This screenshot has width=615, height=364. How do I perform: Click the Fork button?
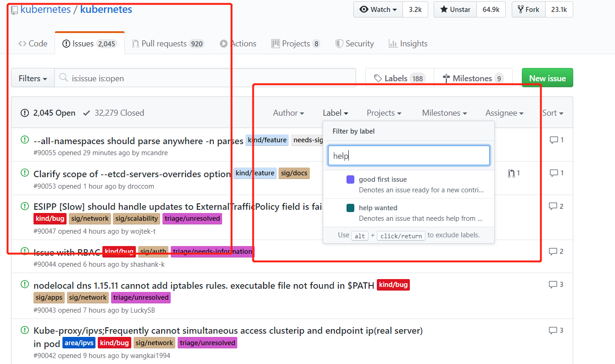point(529,10)
